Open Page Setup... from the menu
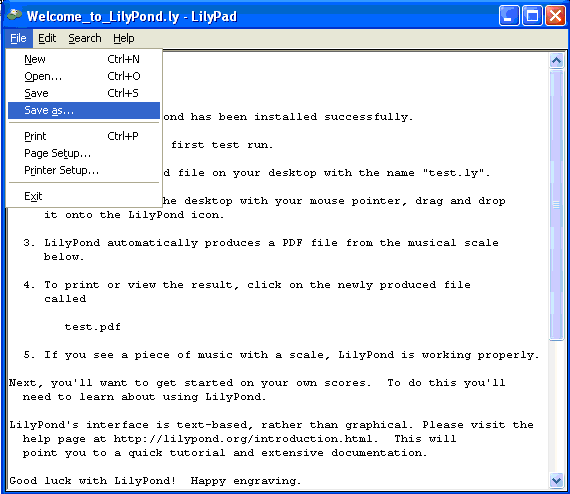The width and height of the screenshot is (570, 494). [x=84, y=153]
